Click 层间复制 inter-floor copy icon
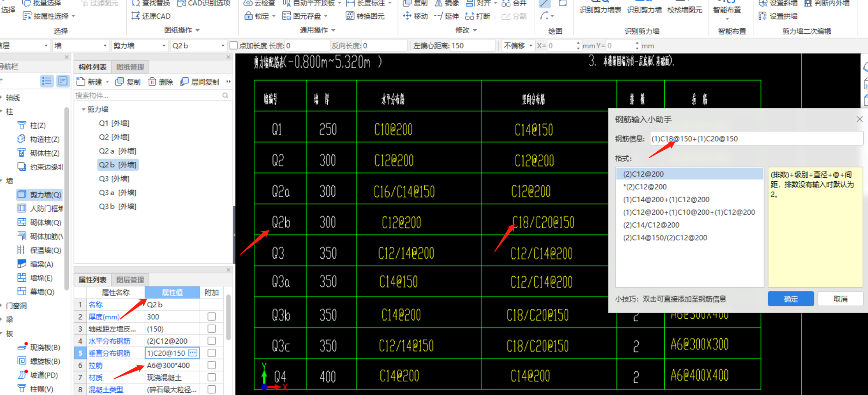This screenshot has width=868, height=395. pos(184,81)
